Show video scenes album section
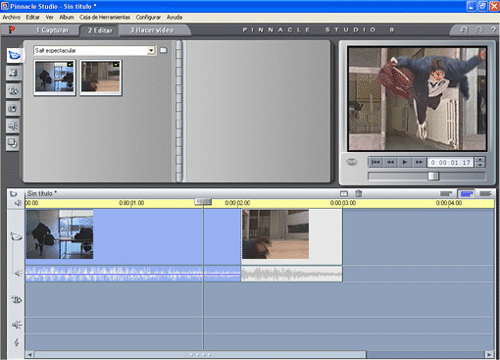 [14, 55]
